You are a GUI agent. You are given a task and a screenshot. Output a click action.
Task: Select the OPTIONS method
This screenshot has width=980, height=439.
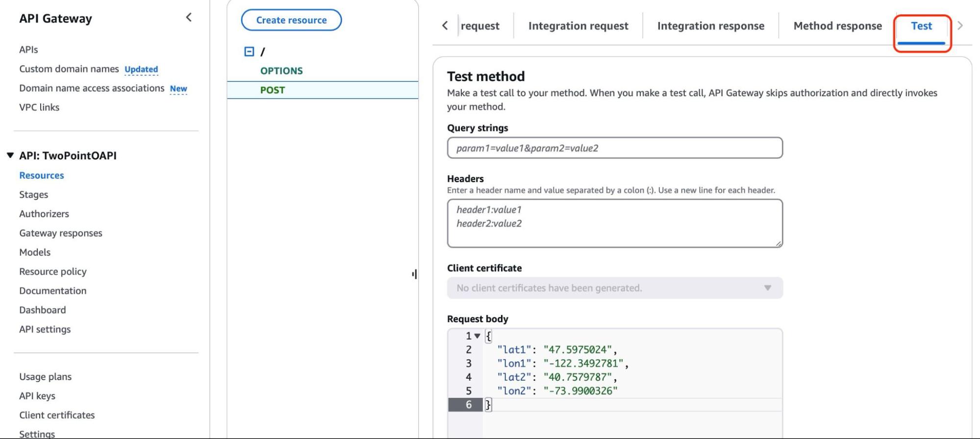pos(281,71)
